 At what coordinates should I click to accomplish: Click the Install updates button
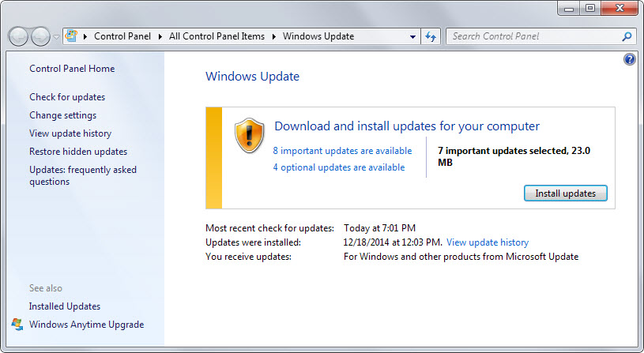click(566, 193)
